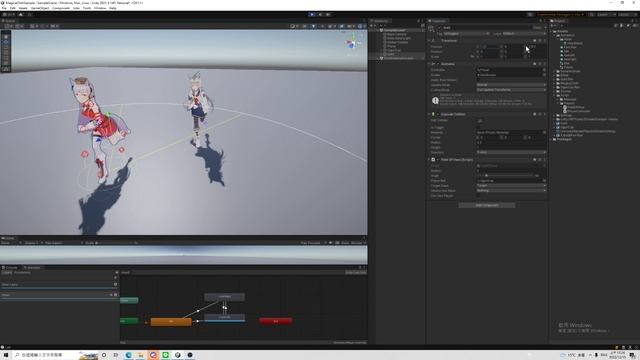Open the Static dropdown arrow in Inspector
640x360 pixels.
point(544,28)
